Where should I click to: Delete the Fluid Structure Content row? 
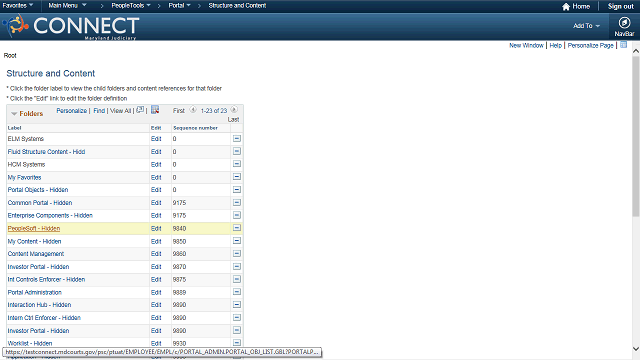(x=237, y=151)
